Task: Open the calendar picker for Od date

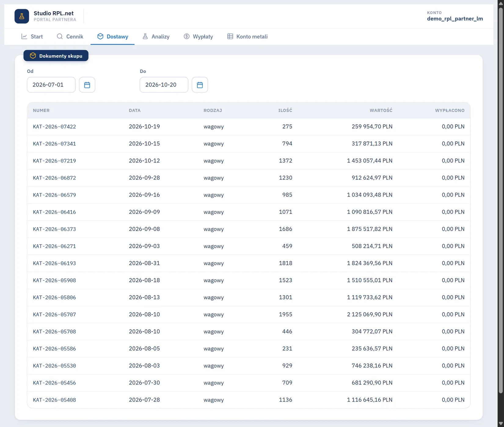Action: [87, 85]
